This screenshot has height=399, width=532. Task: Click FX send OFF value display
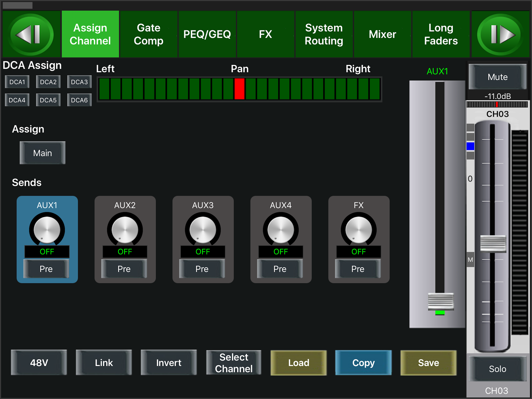[359, 252]
